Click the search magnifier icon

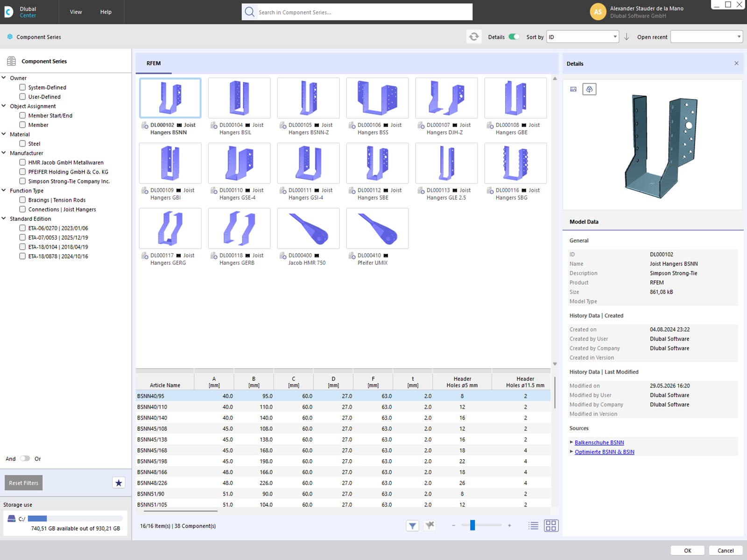[x=250, y=12]
